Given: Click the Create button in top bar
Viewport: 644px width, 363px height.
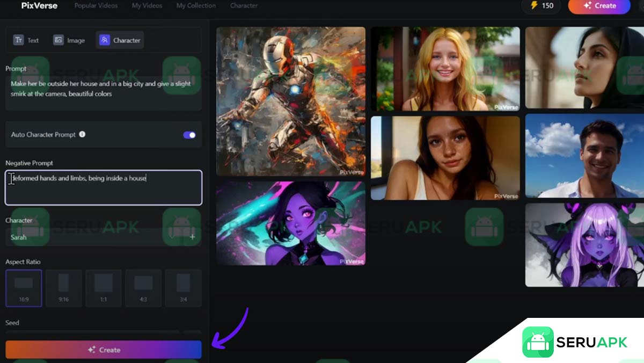Looking at the screenshot, I should coord(599,5).
